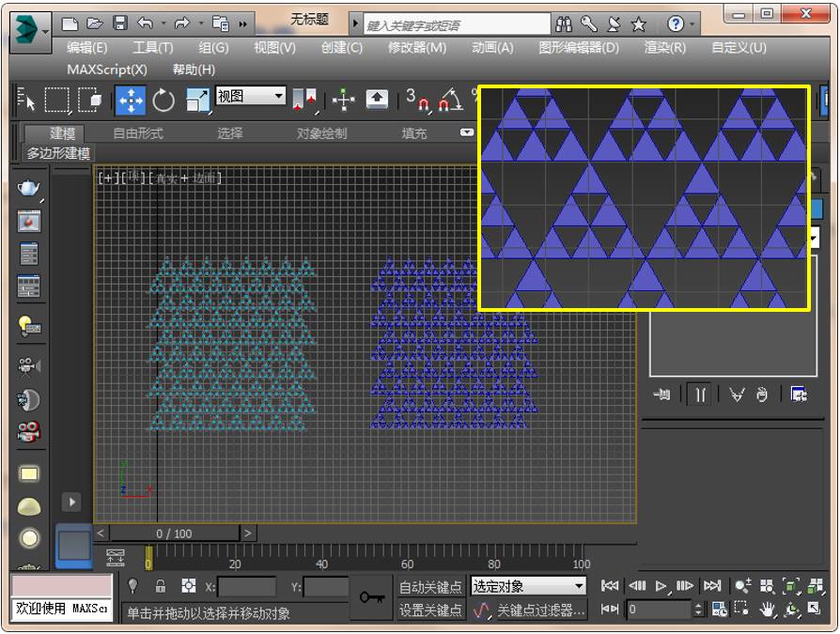Switch to the 自由形式 ribbon tab
Screen dimensions: 840x634
point(138,133)
